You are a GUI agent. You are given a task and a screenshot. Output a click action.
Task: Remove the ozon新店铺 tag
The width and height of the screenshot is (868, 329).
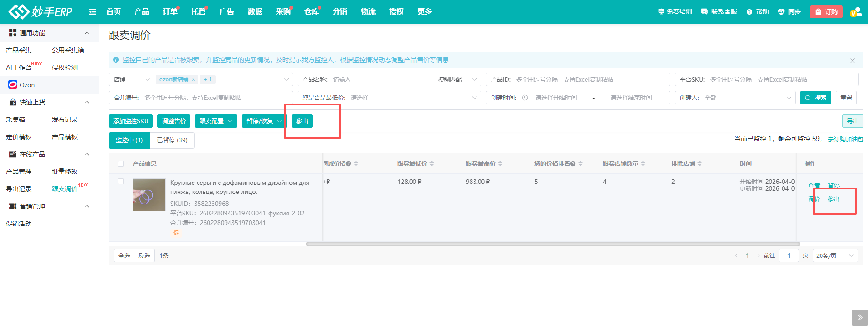pyautogui.click(x=193, y=79)
